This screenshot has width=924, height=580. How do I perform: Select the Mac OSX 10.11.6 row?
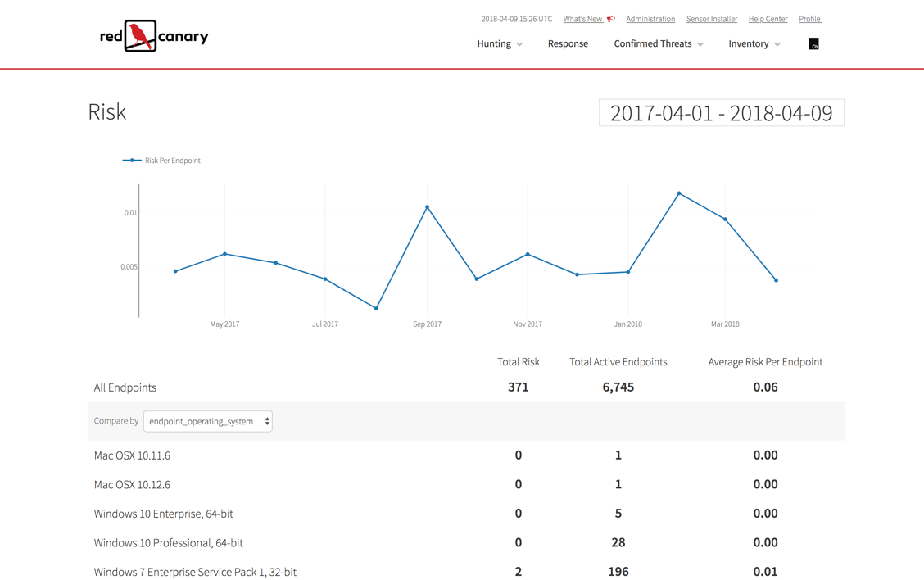click(132, 455)
